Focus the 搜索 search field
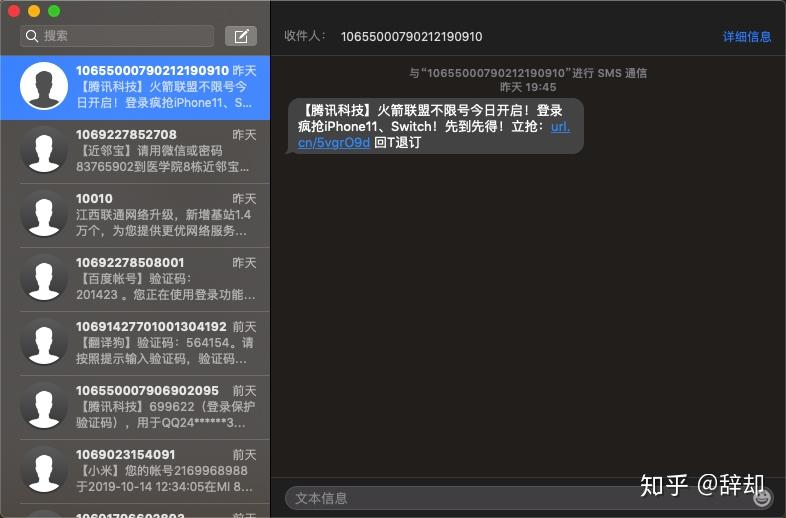This screenshot has height=518, width=786. pos(117,36)
